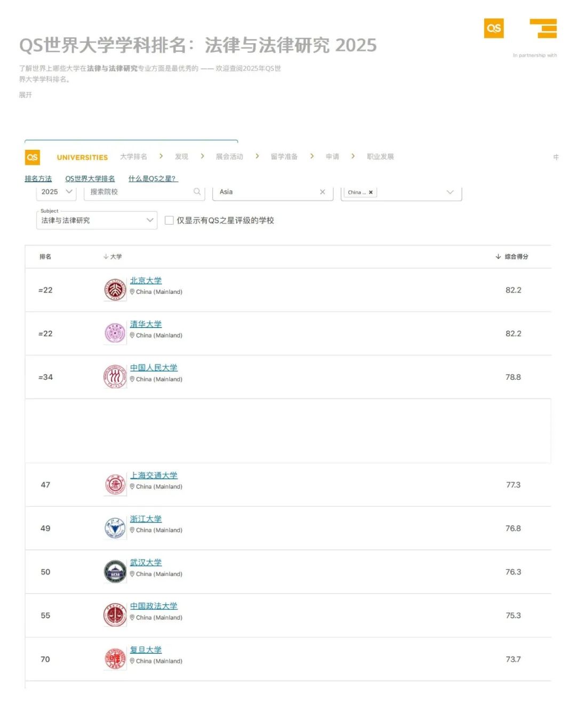Viewport: 576px width, 728px height.
Task: Click the 排名 column header
Action: coord(45,257)
